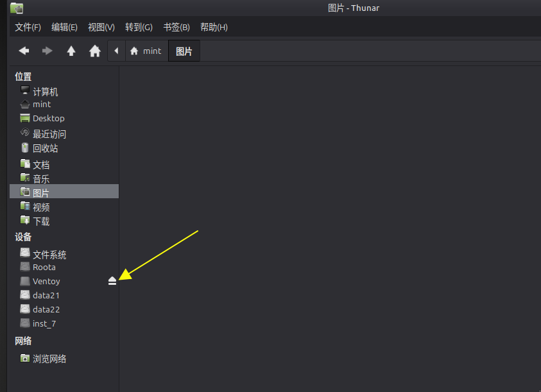Screen dimensions: 541x392
Task: Open the home folder toolbar icon
Action: 95,51
